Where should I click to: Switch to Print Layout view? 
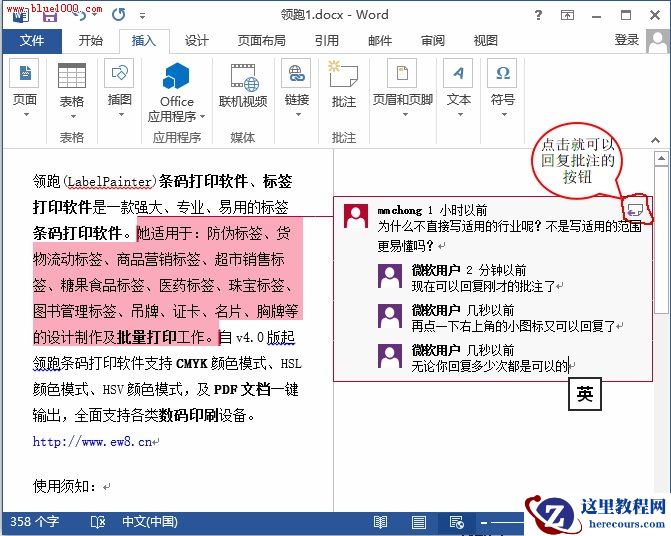(419, 522)
